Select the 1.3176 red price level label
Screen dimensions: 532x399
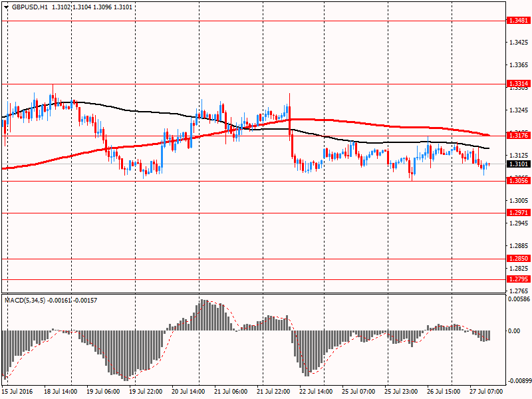pos(519,136)
